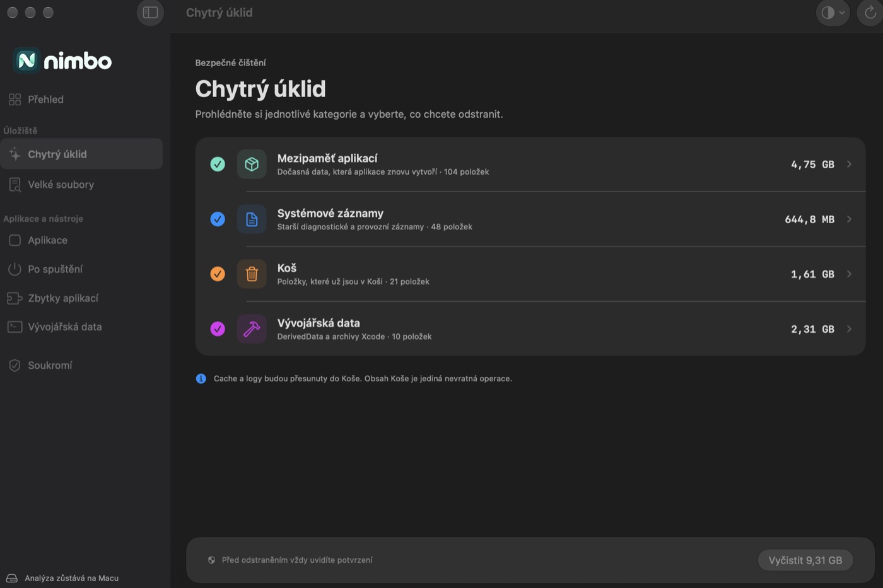Click the Koš trash can icon
This screenshot has height=588, width=883.
(x=252, y=274)
